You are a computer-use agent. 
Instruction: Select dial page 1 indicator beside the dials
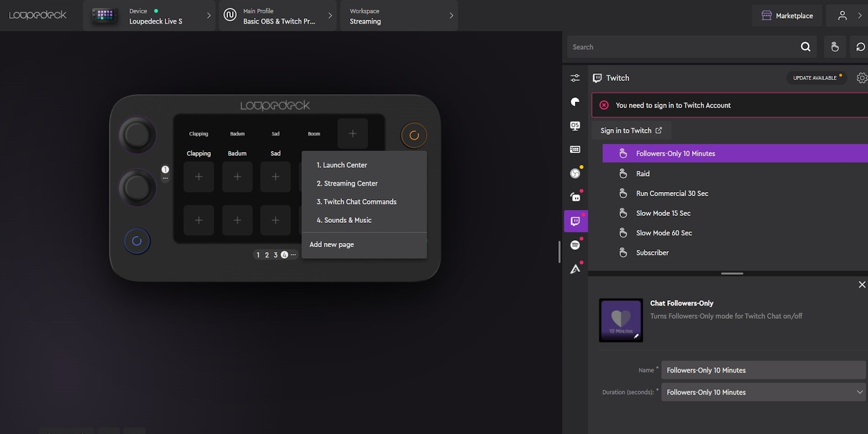(x=165, y=170)
